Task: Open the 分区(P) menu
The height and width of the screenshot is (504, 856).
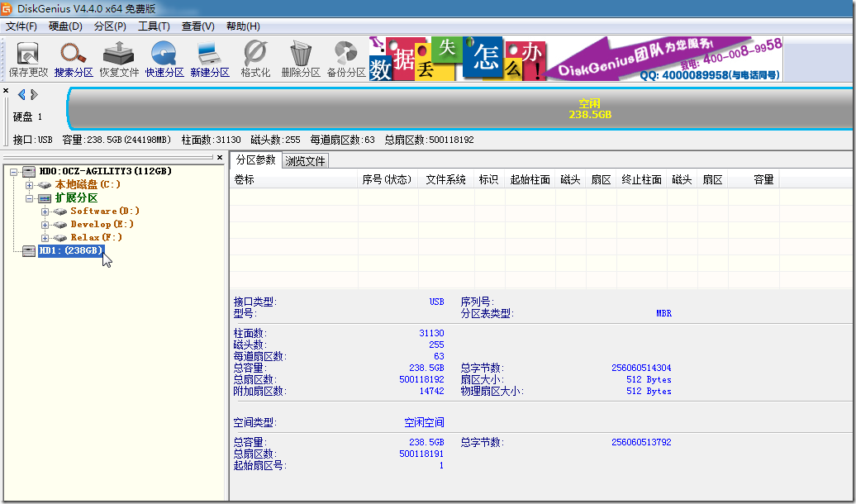Action: pyautogui.click(x=110, y=26)
